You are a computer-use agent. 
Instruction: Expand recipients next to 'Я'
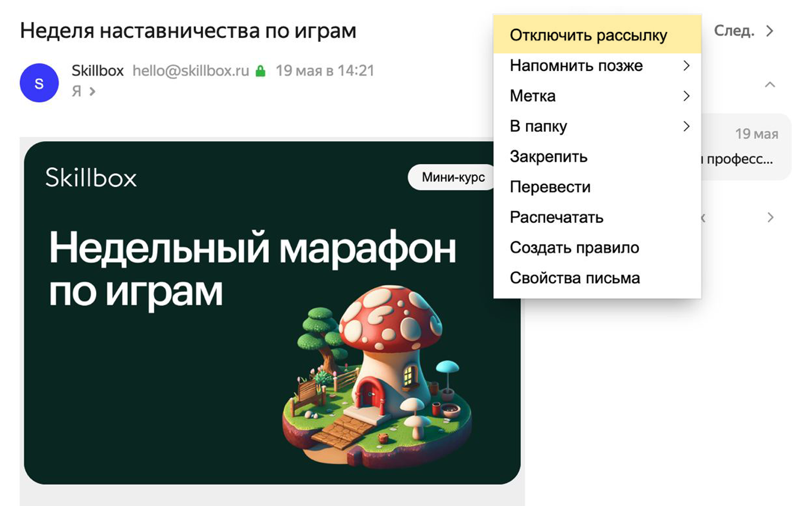click(x=92, y=92)
